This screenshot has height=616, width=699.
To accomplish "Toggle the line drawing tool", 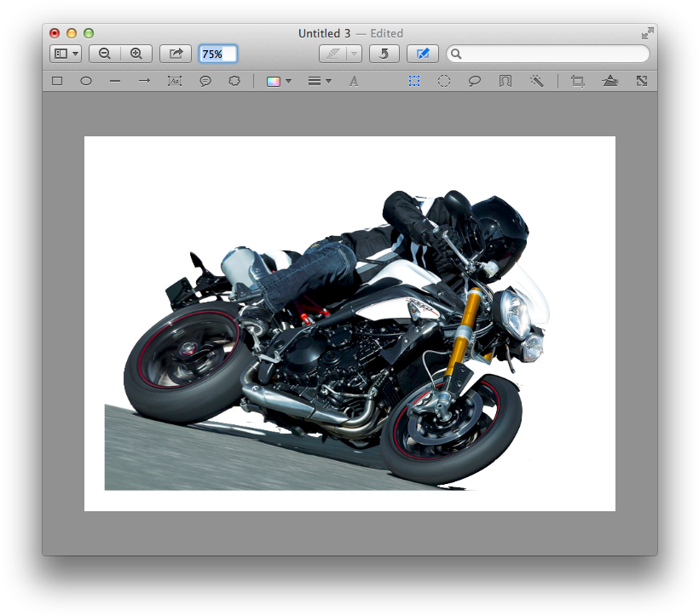I will (115, 80).
